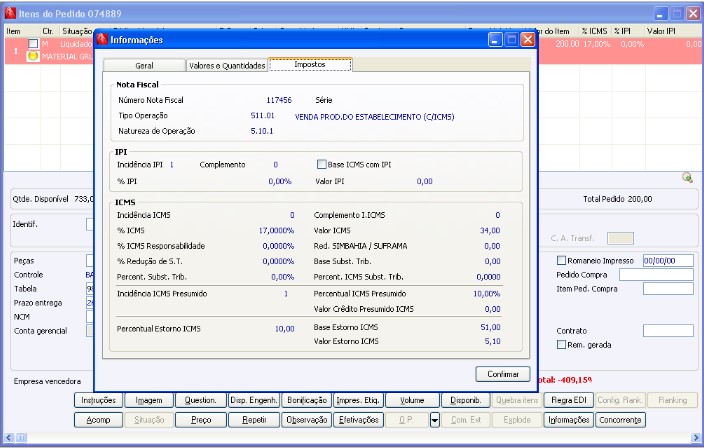This screenshot has width=704, height=448.
Task: Click the horizontal scrollbar left arrow
Action: pyautogui.click(x=8, y=437)
